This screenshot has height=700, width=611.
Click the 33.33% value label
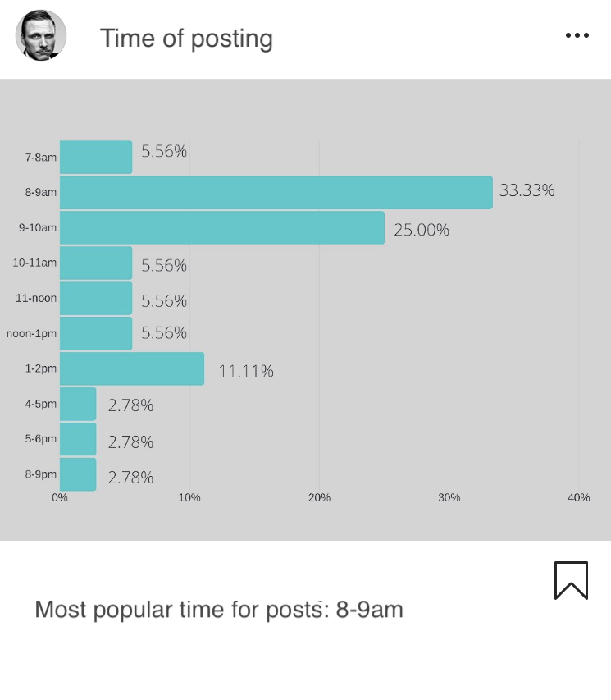click(x=527, y=190)
